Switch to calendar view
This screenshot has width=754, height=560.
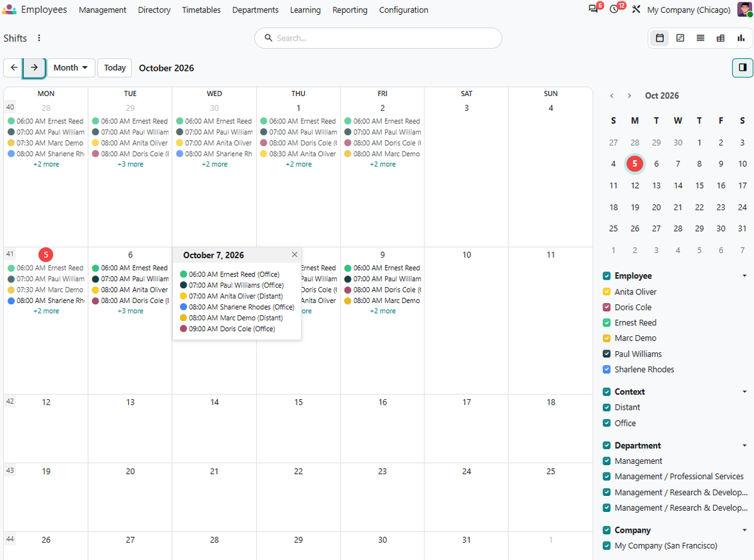coord(660,38)
